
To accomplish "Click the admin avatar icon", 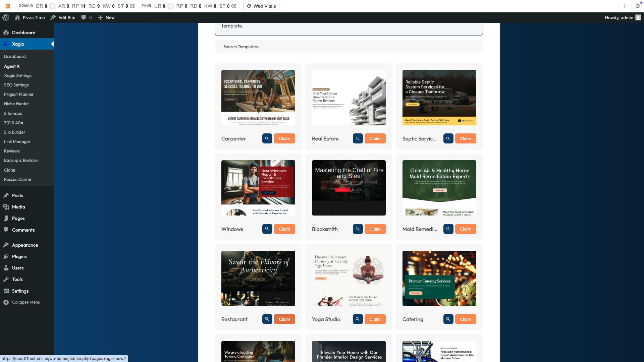I will coord(638,17).
